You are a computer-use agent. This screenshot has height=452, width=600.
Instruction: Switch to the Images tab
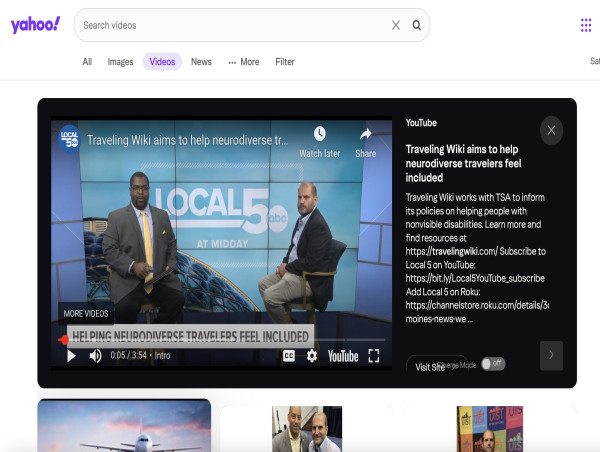(x=120, y=62)
